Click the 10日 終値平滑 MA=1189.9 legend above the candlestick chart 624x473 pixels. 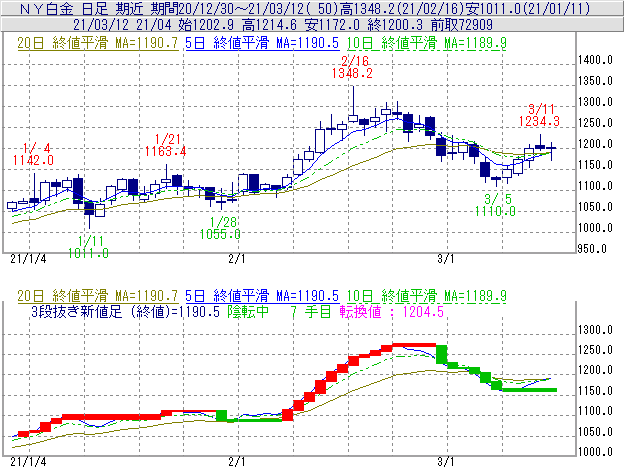tap(427, 43)
